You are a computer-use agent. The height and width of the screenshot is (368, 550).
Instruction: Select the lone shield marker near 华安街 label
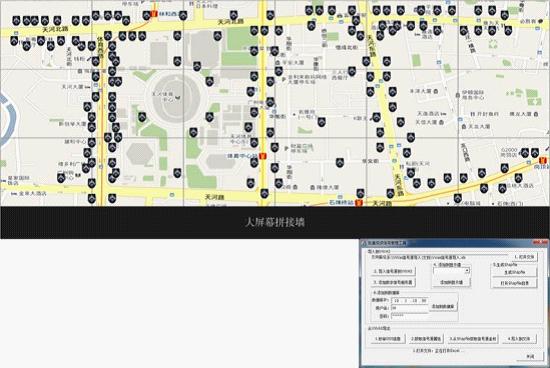[x=340, y=162]
